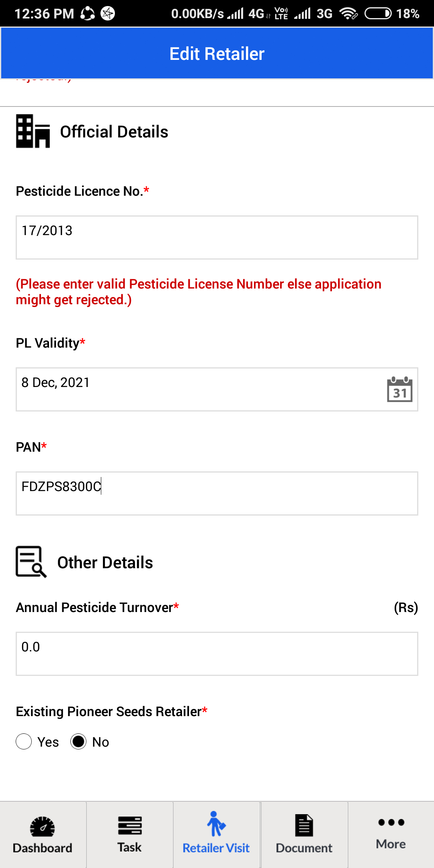Open the PL Validity date field
The height and width of the screenshot is (868, 434).
click(217, 389)
